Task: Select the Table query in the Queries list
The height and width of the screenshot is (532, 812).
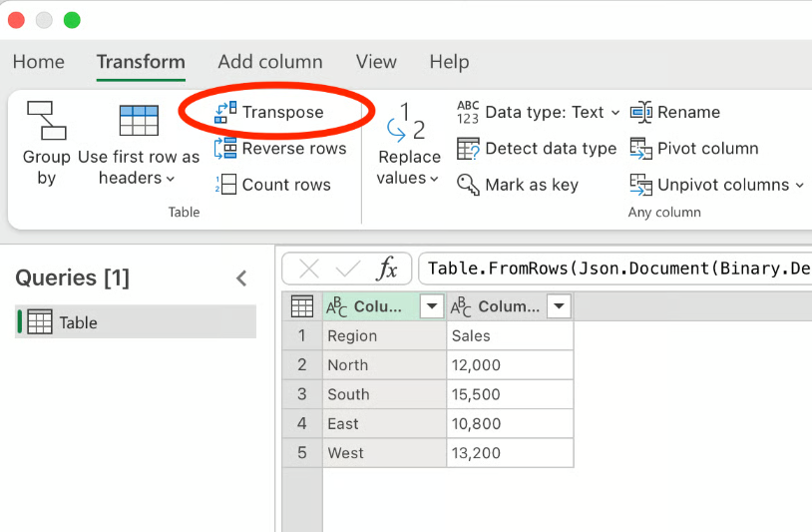Action: 78,322
